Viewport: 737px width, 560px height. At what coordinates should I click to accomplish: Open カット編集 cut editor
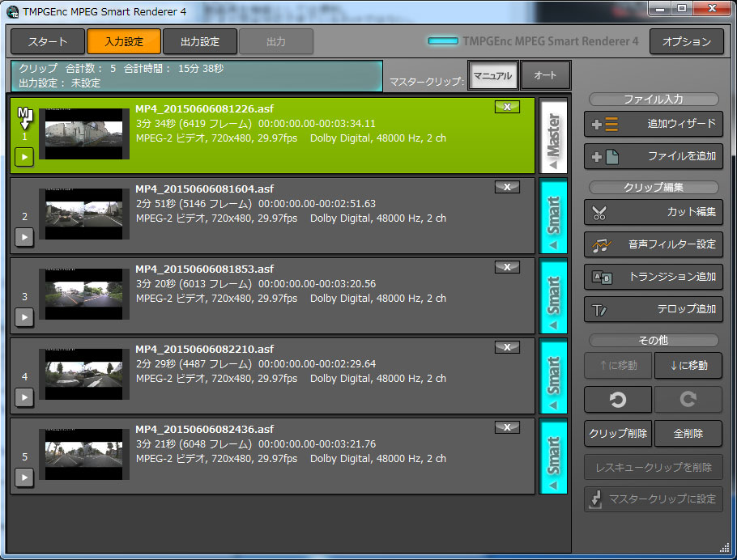point(654,212)
